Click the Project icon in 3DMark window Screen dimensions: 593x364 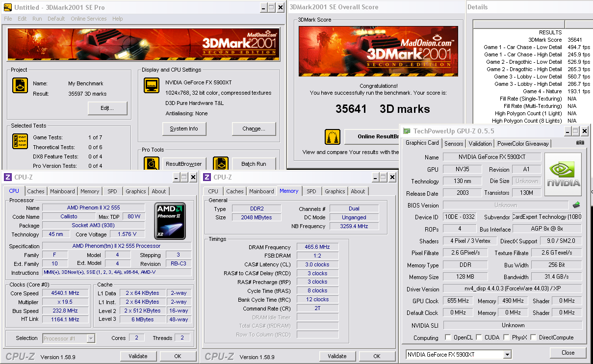click(x=20, y=85)
